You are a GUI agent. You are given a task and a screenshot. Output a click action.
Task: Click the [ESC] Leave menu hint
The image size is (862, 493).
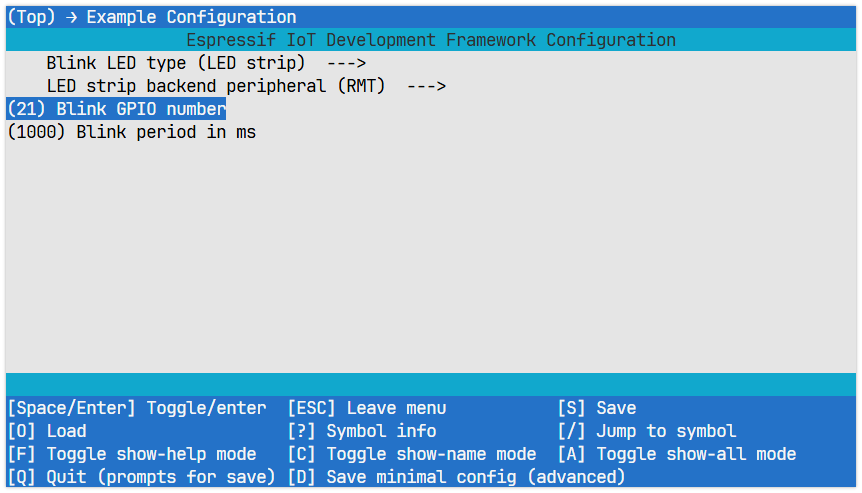(366, 408)
